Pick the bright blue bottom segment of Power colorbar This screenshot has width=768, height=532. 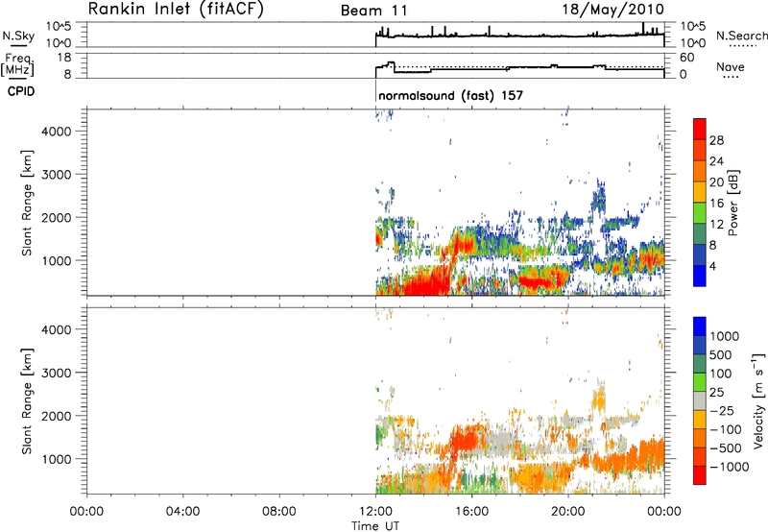point(700,276)
